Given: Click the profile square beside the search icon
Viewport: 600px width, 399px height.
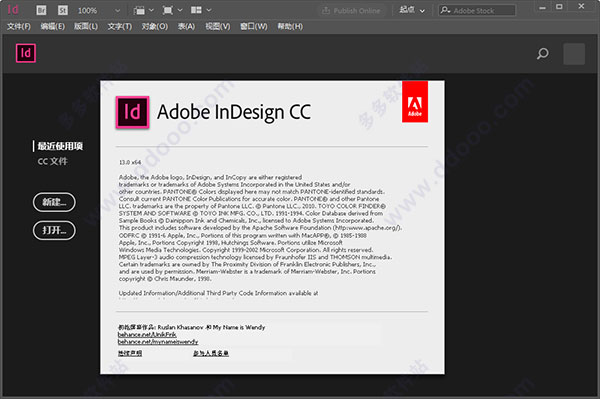Looking at the screenshot, I should (x=574, y=54).
